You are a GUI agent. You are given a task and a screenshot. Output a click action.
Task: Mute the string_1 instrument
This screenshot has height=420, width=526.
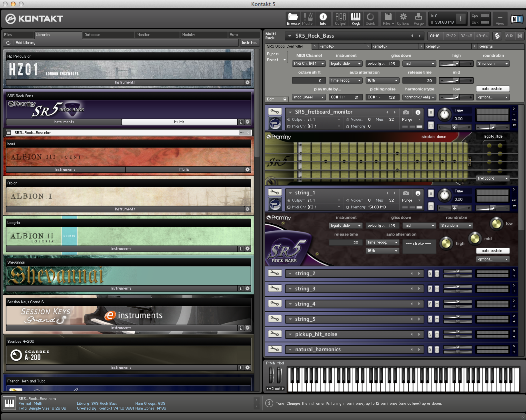click(431, 206)
